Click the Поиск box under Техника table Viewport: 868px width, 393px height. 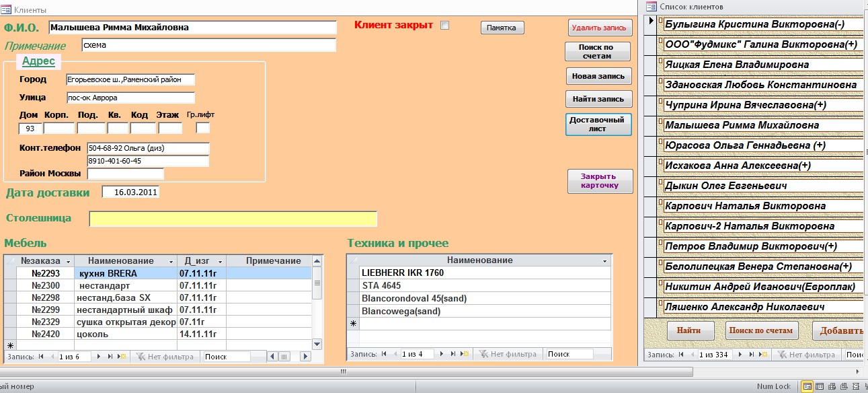pyautogui.click(x=569, y=354)
